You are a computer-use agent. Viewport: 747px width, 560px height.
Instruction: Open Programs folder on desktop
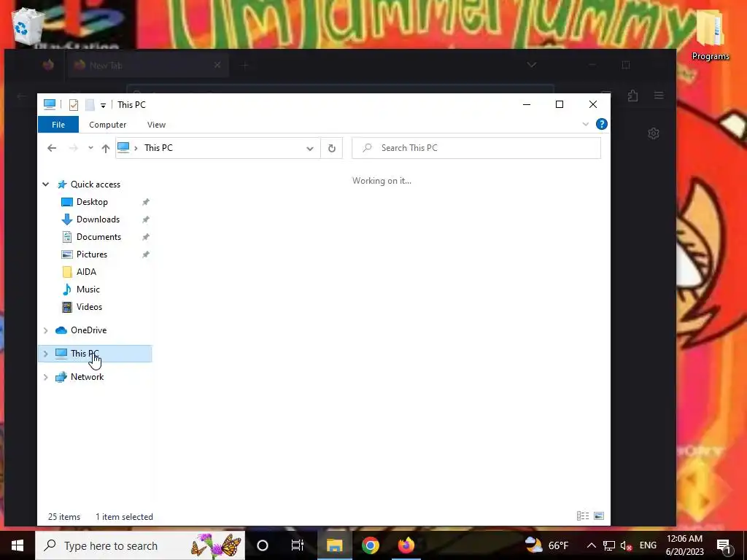point(711,35)
